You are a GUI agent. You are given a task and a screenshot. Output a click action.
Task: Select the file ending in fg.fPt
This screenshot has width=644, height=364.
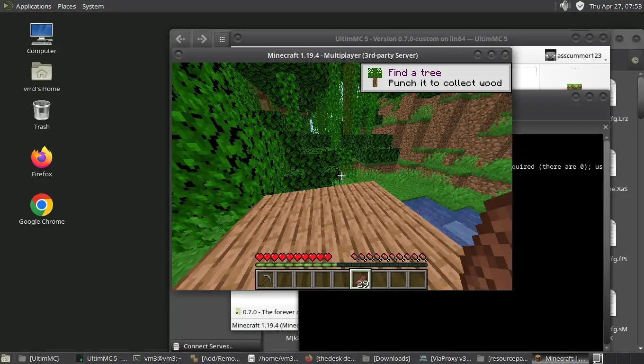click(x=619, y=241)
